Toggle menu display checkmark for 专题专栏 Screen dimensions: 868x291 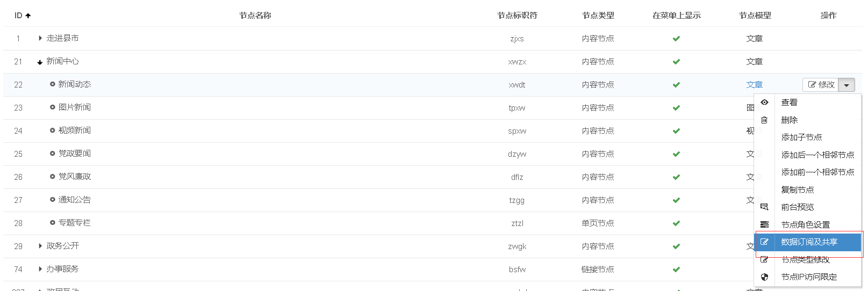(x=676, y=223)
